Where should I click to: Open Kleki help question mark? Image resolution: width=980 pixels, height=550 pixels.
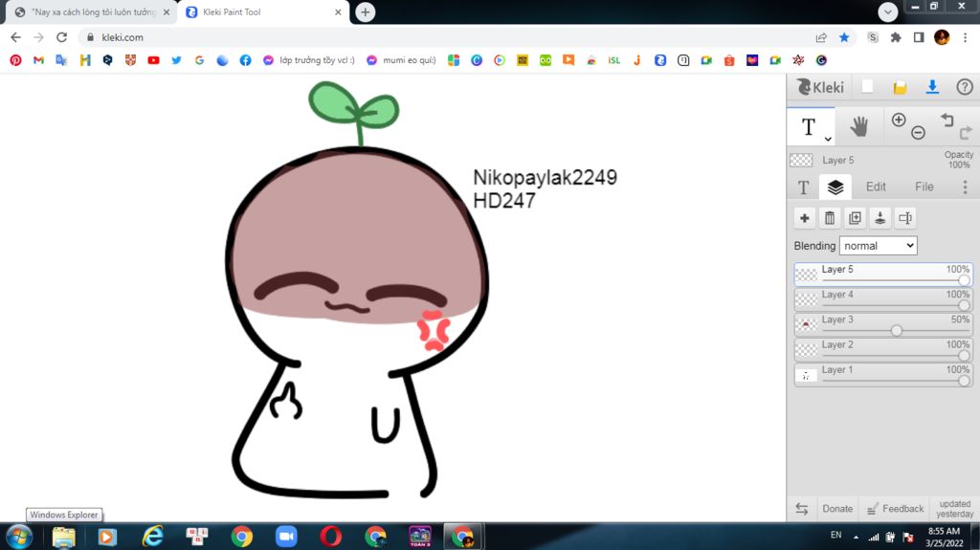click(965, 87)
